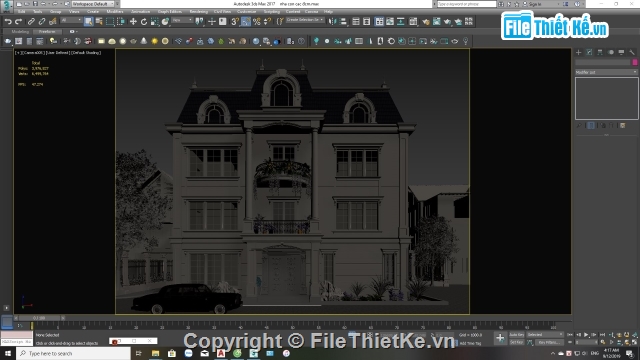
Task: Open the Utilities wrench panel
Action: [632, 52]
